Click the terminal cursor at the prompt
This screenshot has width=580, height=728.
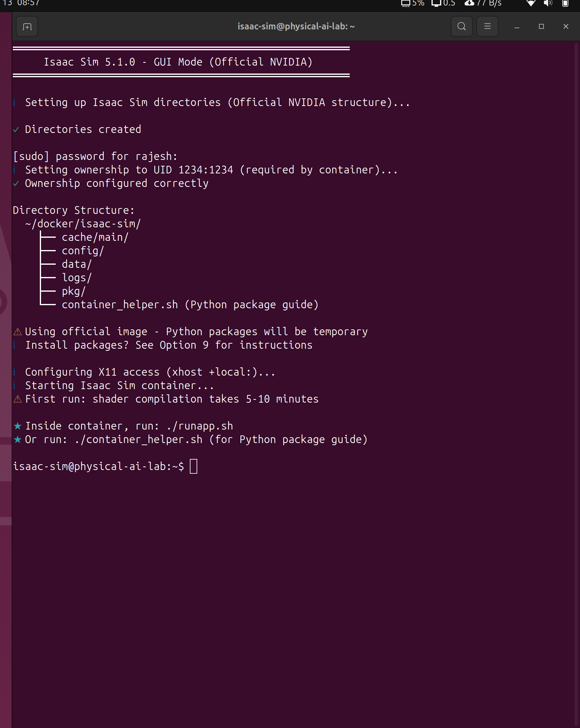[x=193, y=466]
